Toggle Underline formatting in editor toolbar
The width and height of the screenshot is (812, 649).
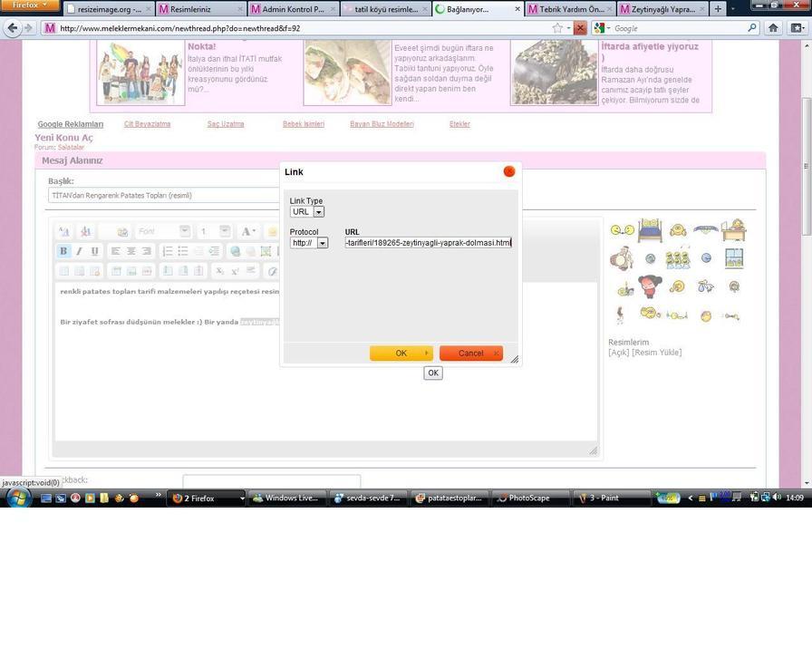(94, 251)
